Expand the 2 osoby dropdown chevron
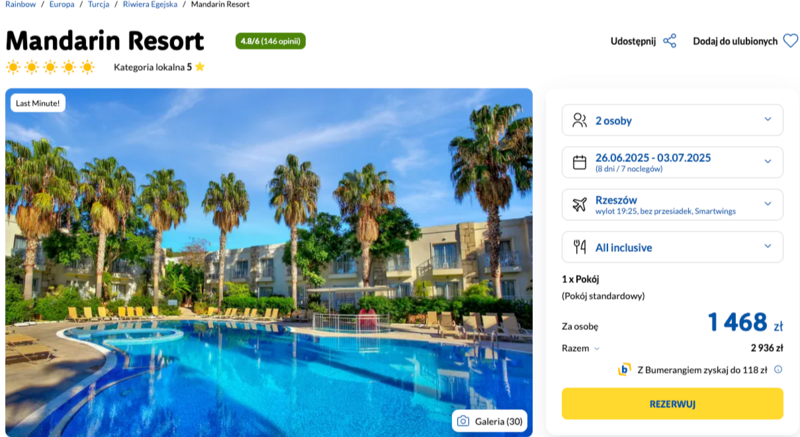The height and width of the screenshot is (437, 800). pyautogui.click(x=768, y=119)
